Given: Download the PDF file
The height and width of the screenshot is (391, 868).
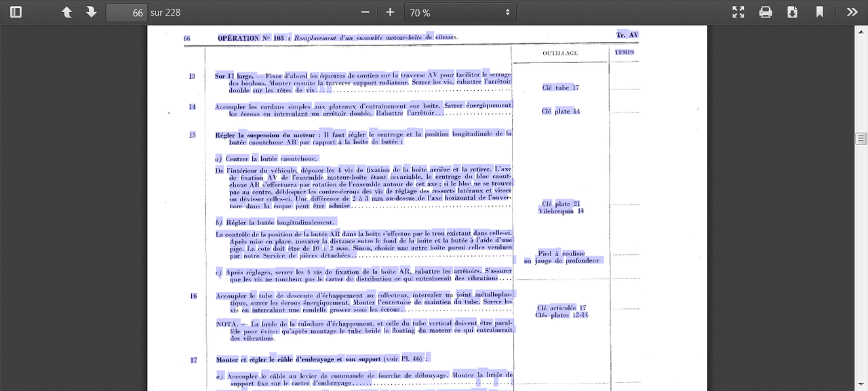Looking at the screenshot, I should tap(792, 12).
